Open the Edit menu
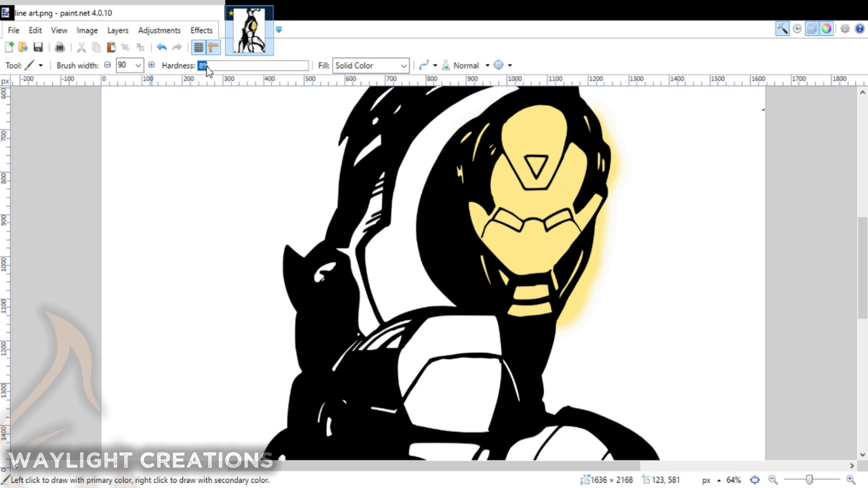868x488 pixels. (x=35, y=30)
